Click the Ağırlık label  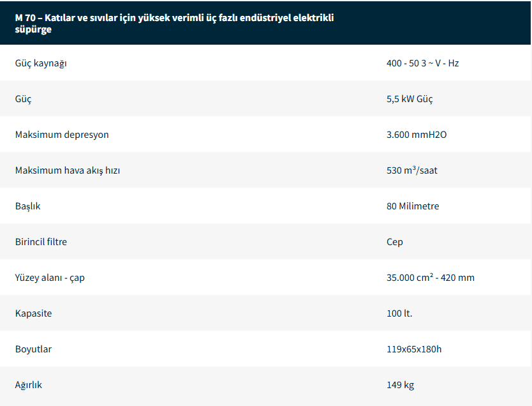[29, 385]
